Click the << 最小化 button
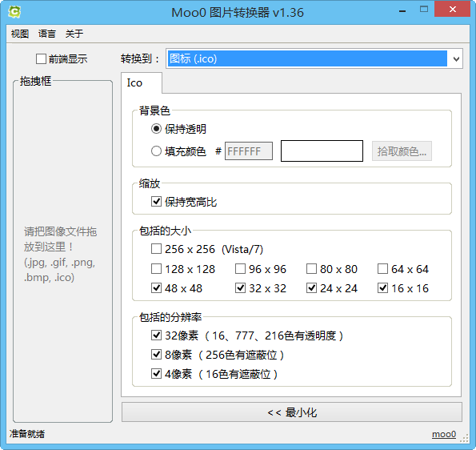This screenshot has height=450, width=476. [x=292, y=412]
